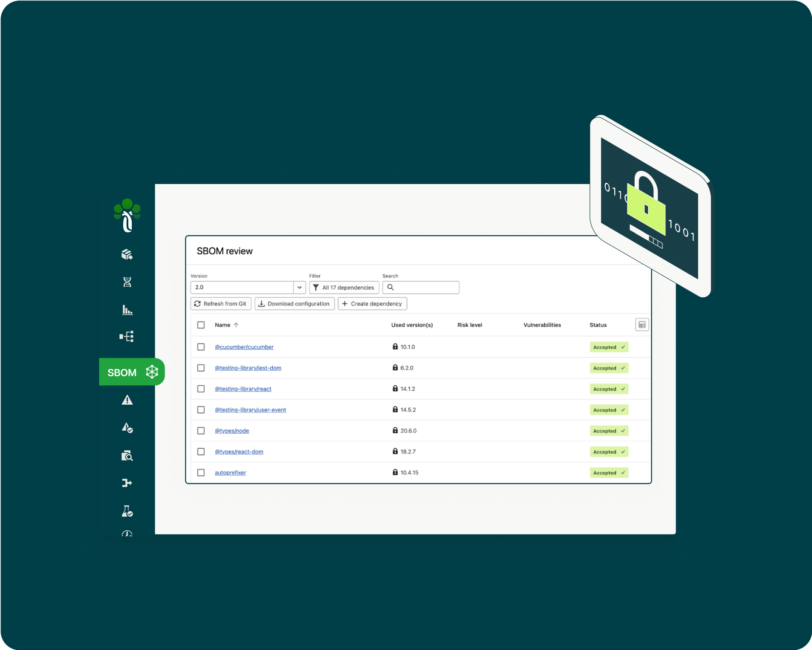Click the Refresh from Git button

pos(221,304)
